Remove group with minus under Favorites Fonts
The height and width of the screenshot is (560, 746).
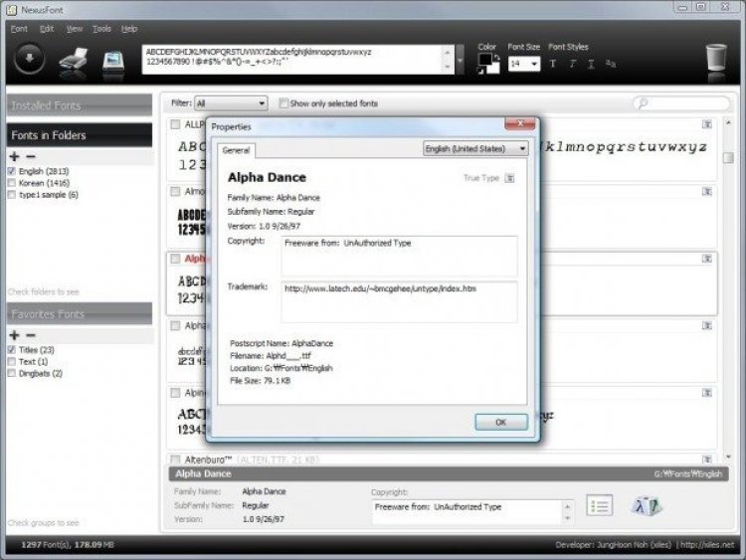point(31,335)
